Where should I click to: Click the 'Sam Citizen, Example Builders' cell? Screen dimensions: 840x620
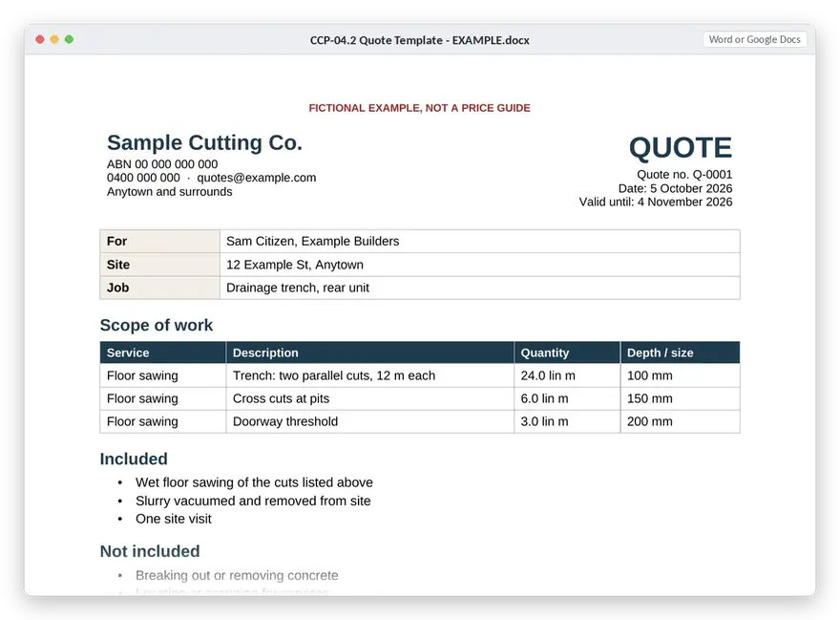tap(480, 242)
